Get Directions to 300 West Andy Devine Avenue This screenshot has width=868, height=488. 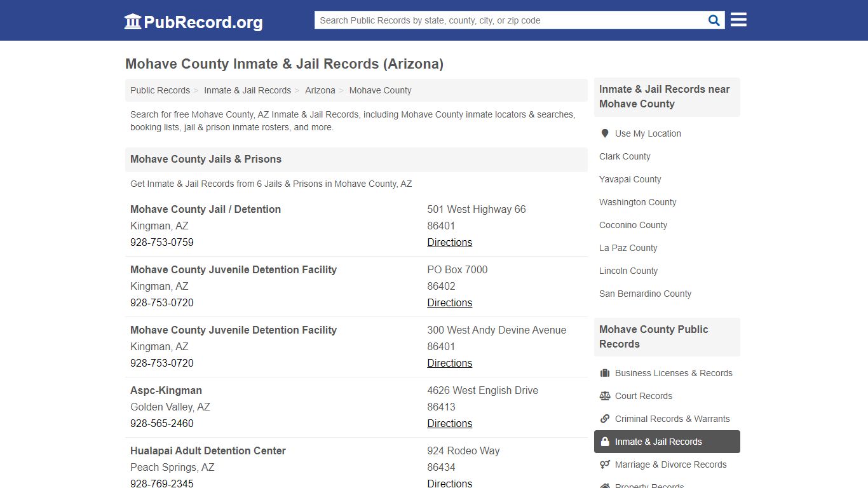tap(449, 363)
